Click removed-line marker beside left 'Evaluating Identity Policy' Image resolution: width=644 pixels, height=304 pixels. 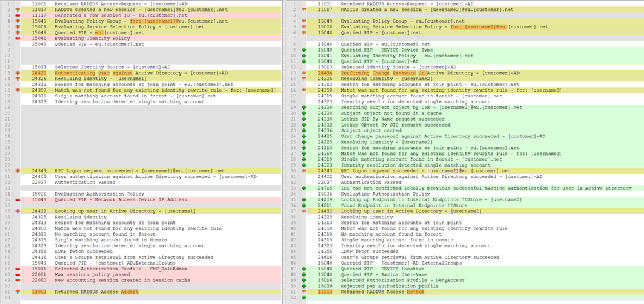tap(17, 38)
